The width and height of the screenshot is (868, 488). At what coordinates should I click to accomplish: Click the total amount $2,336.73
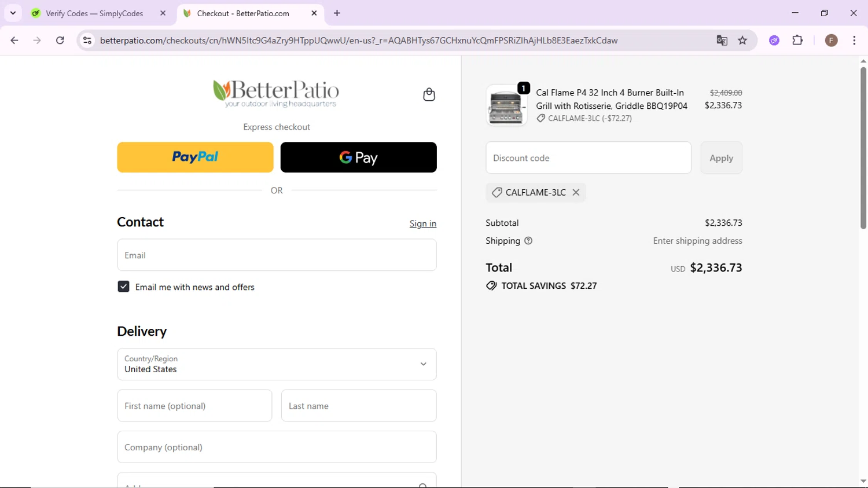pos(716,267)
